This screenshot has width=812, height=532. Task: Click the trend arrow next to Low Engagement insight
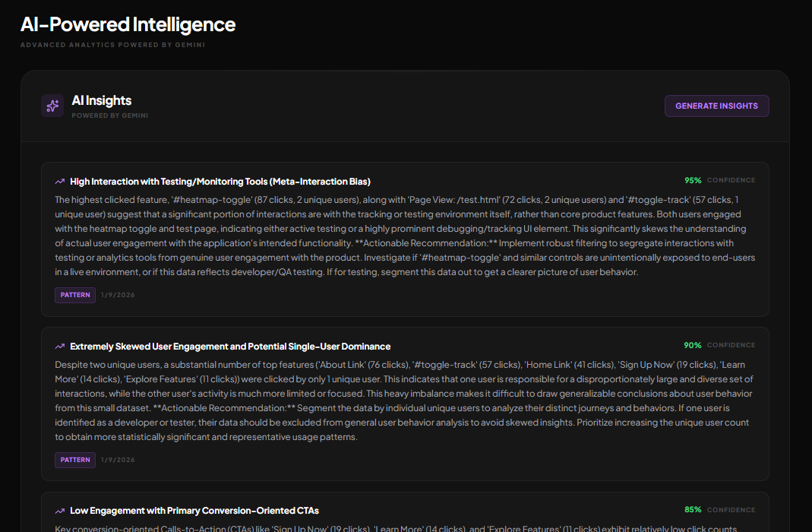coord(60,510)
